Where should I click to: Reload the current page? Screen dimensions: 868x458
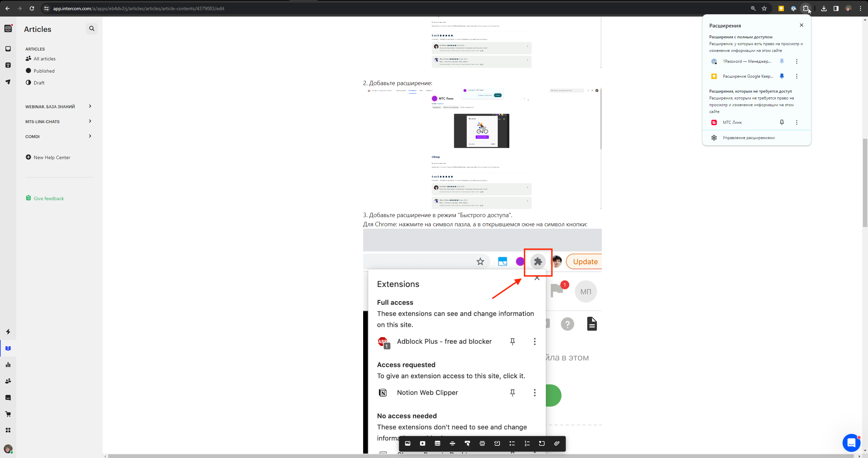click(x=32, y=8)
